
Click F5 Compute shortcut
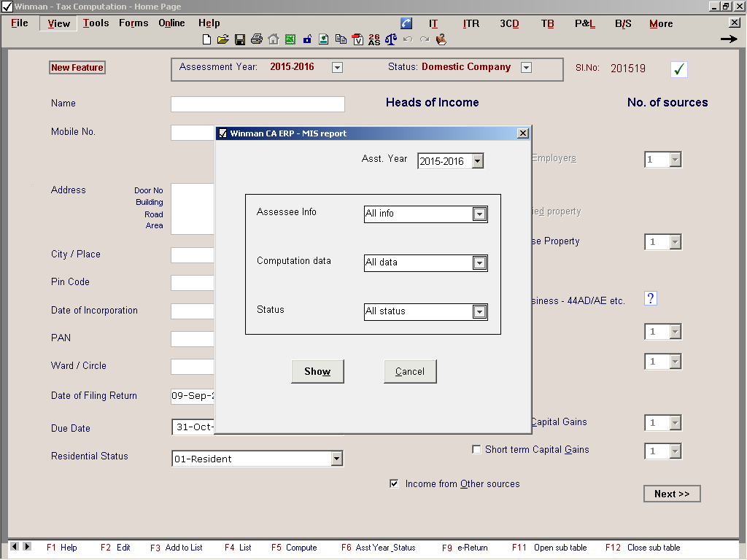(x=294, y=548)
